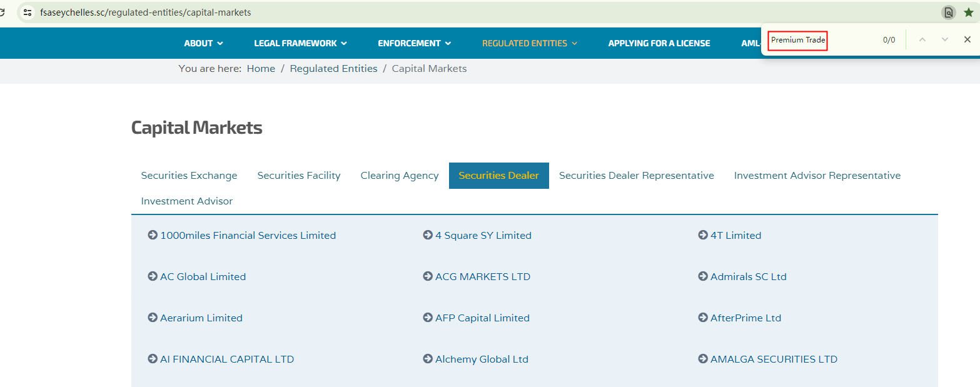Expand the REGULATED ENTITIES menu

(530, 43)
